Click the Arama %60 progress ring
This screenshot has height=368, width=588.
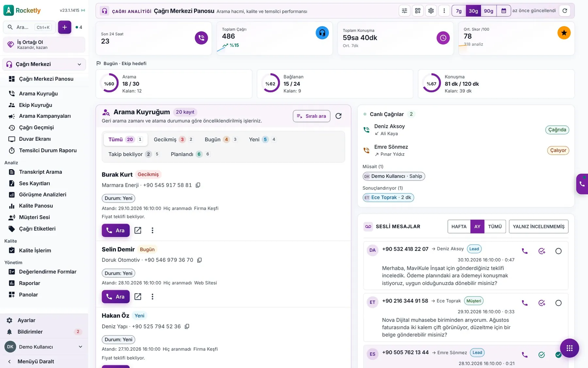(109, 84)
